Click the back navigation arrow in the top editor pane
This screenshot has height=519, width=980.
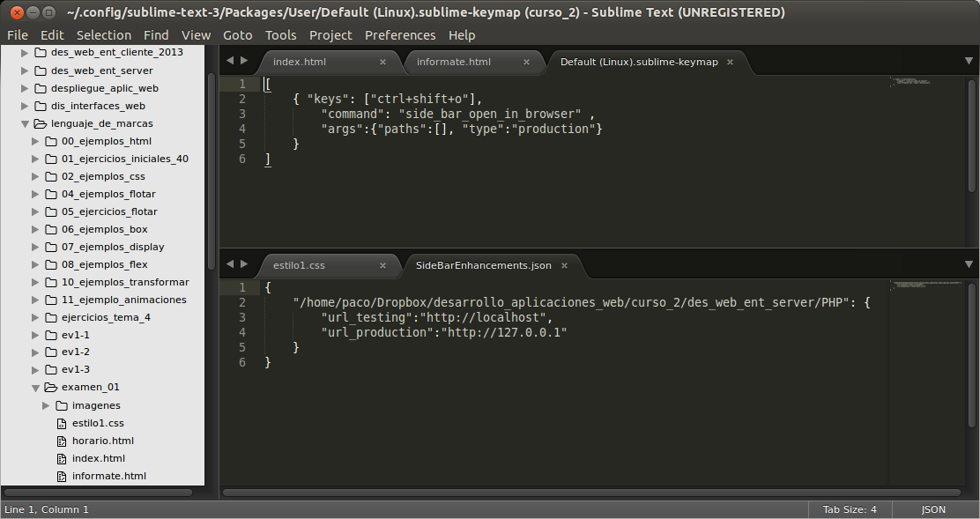point(229,62)
